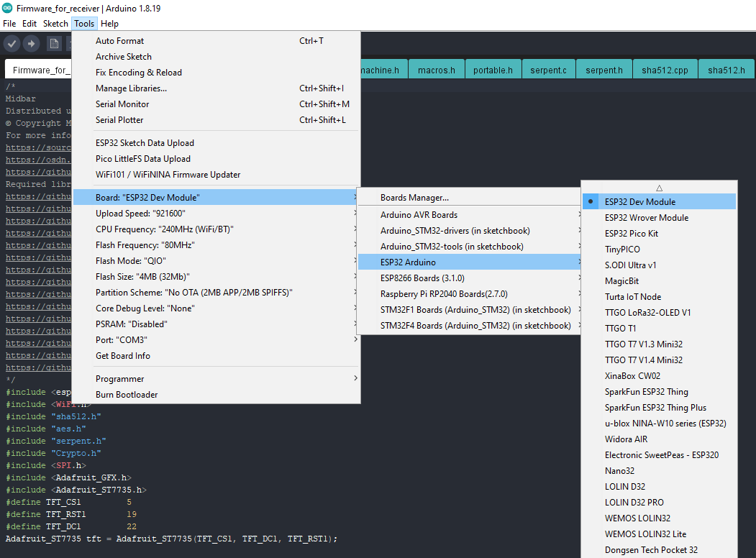Start ESP32 Sketch Data Upload

coord(217,143)
